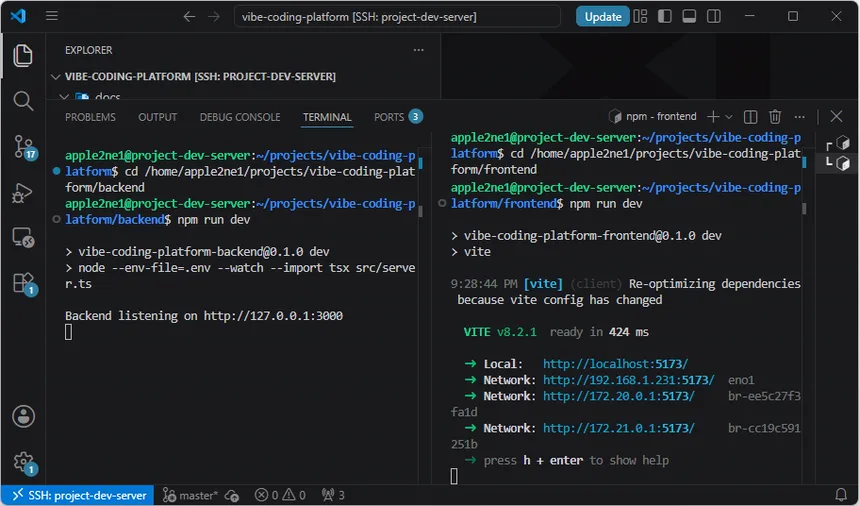Create new terminal with plus icon
The height and width of the screenshot is (506, 860).
713,116
